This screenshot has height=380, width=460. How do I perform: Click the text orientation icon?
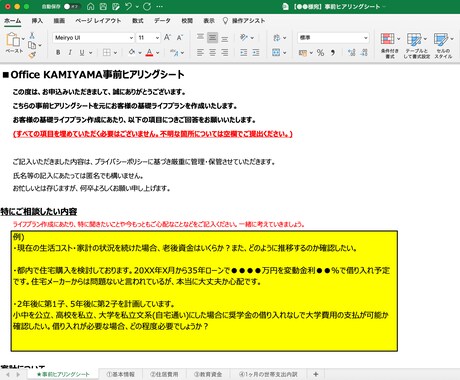244,37
